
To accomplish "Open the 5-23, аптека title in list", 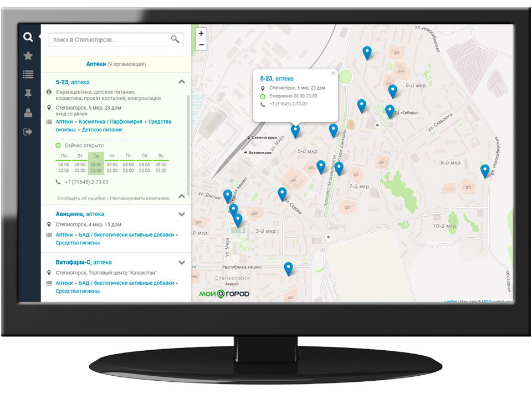I will [x=73, y=82].
